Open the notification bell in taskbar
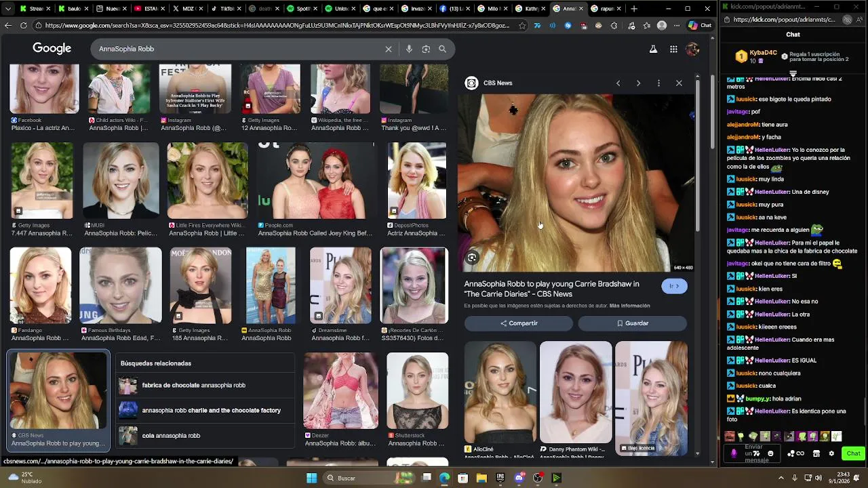868x488 pixels. [x=858, y=478]
